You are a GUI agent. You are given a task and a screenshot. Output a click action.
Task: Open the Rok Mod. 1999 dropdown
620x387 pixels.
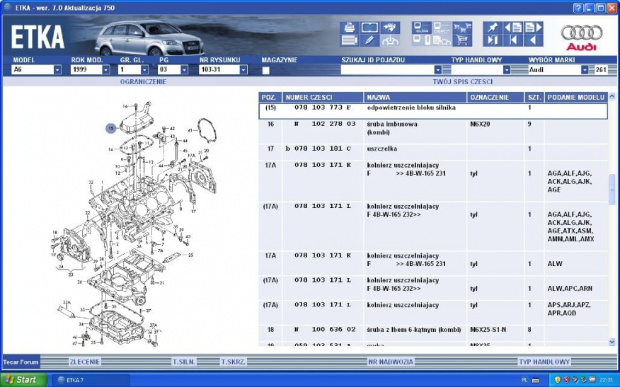tap(106, 70)
